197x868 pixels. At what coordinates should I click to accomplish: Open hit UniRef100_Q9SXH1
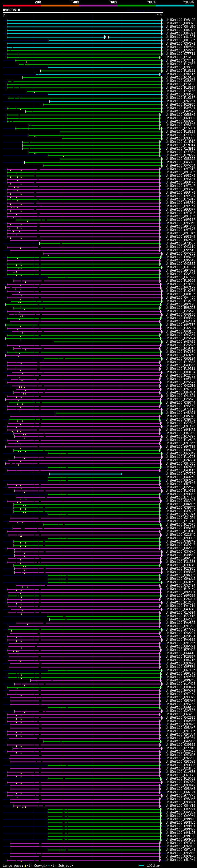click(x=180, y=179)
